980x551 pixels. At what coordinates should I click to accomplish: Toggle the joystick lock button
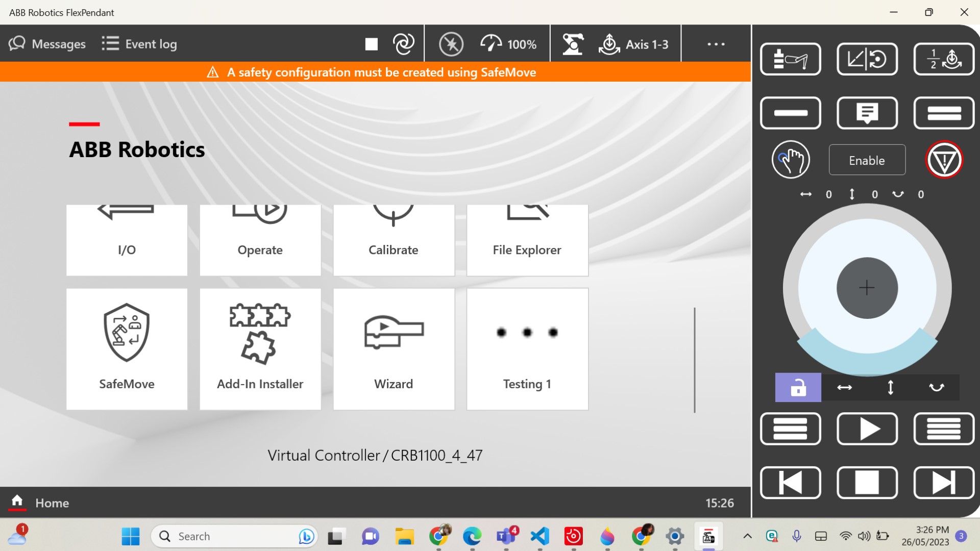798,388
